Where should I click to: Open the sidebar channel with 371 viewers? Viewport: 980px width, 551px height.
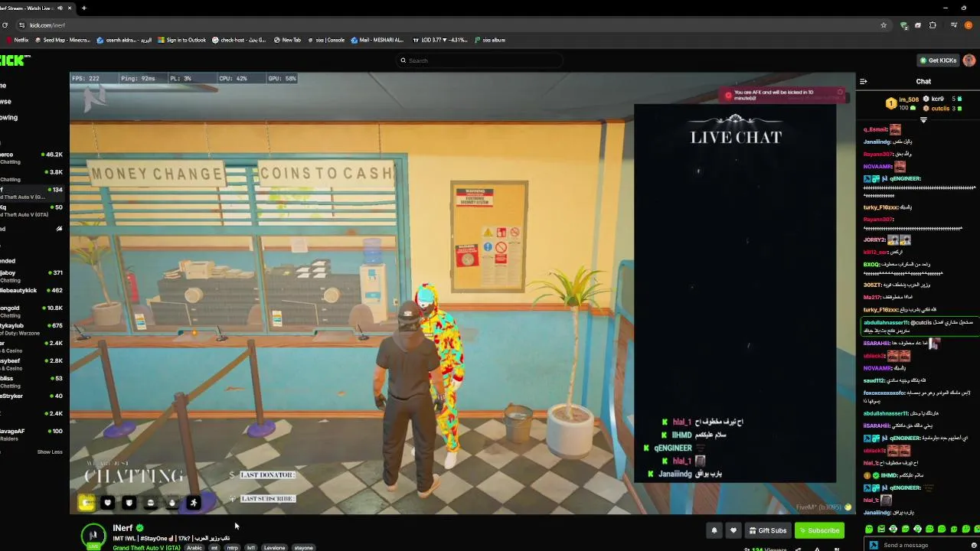[x=31, y=275]
